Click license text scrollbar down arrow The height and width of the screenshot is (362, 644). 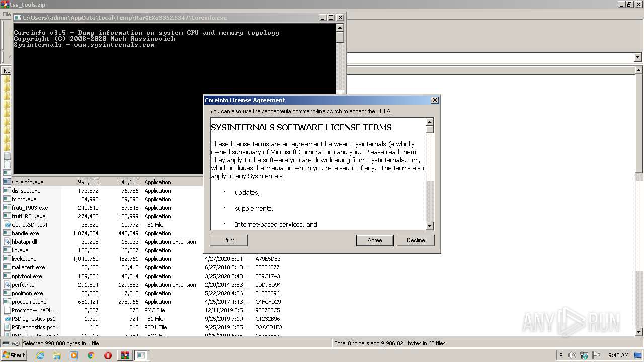(430, 226)
